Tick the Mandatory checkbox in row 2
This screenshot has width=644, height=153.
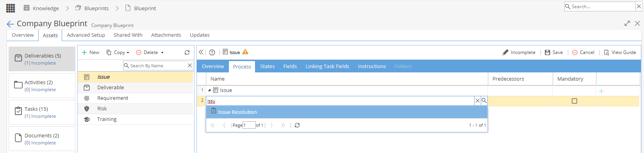[574, 101]
